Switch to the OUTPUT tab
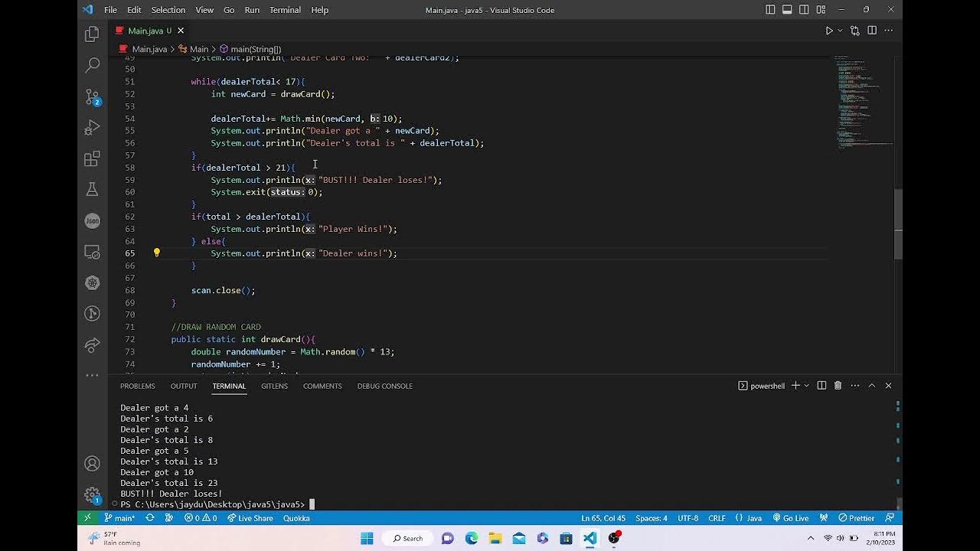Viewport: 980px width, 551px height. (x=184, y=386)
